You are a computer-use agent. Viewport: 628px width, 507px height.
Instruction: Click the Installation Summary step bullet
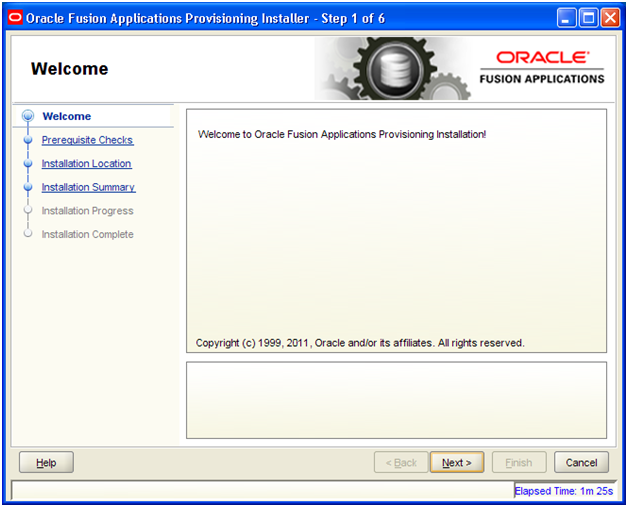click(28, 187)
